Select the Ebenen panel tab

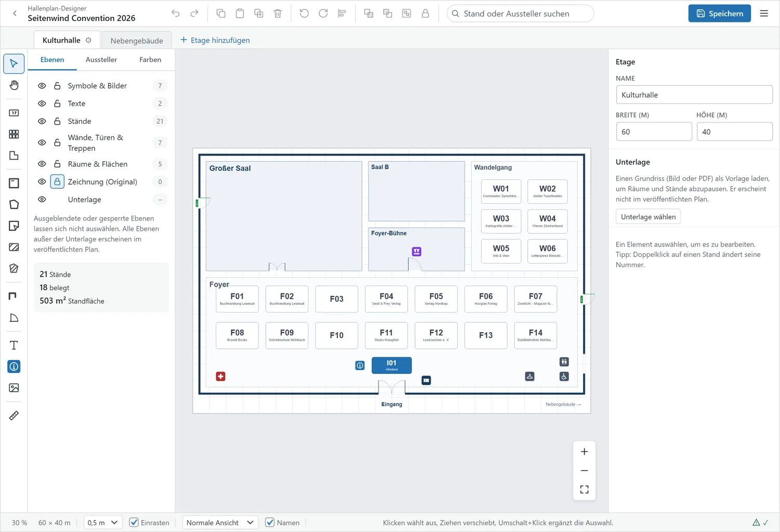click(52, 60)
